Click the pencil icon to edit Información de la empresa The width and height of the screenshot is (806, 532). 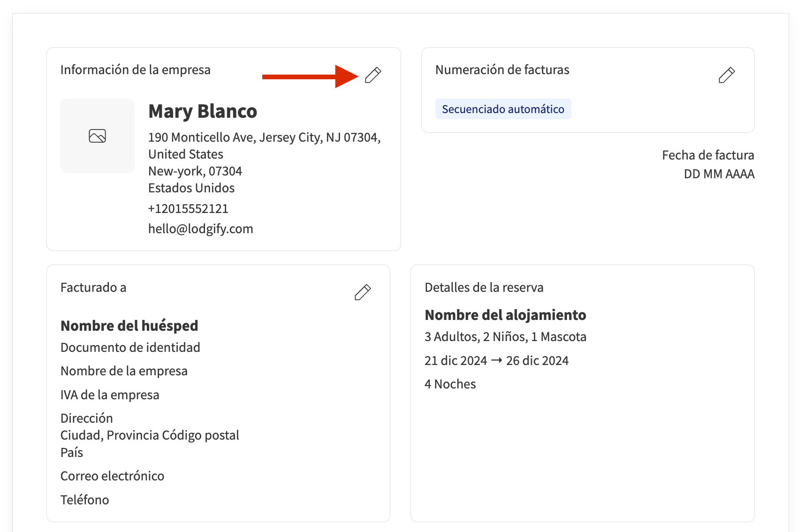(x=373, y=75)
